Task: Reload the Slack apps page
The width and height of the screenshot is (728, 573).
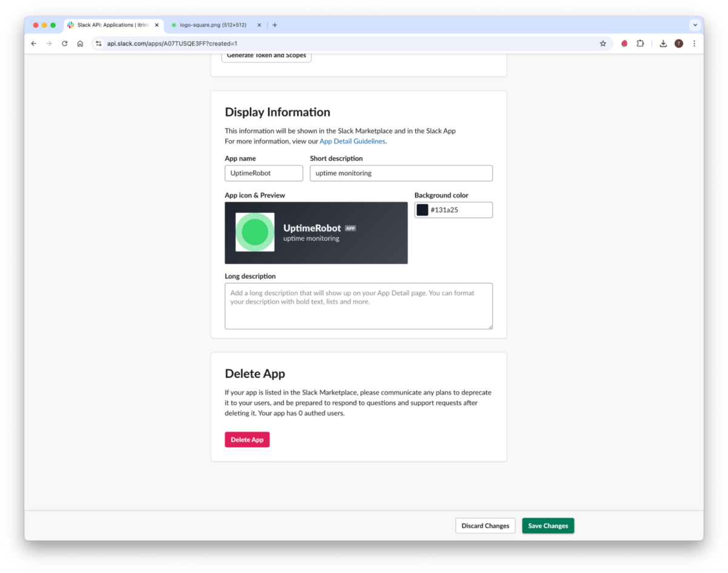Action: pyautogui.click(x=65, y=43)
